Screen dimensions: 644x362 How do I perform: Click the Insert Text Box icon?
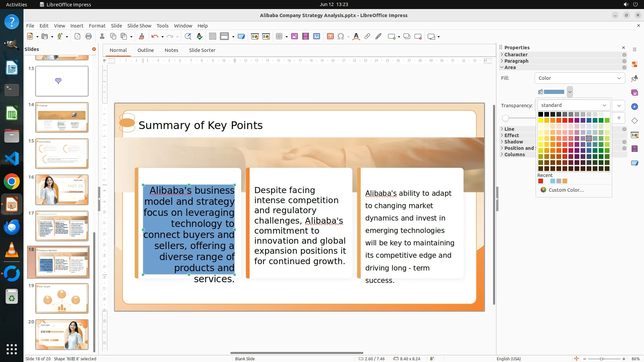330,37
